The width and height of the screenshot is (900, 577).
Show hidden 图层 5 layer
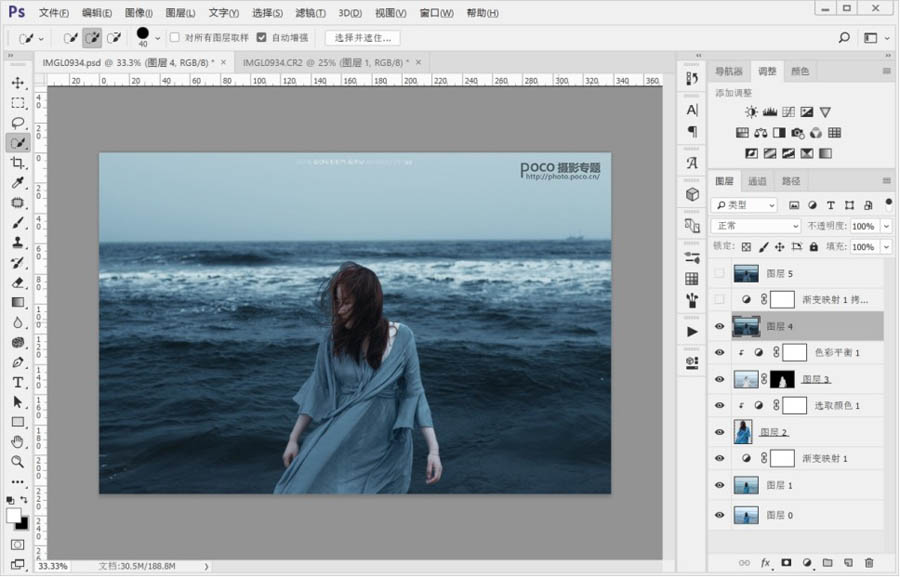(x=719, y=273)
